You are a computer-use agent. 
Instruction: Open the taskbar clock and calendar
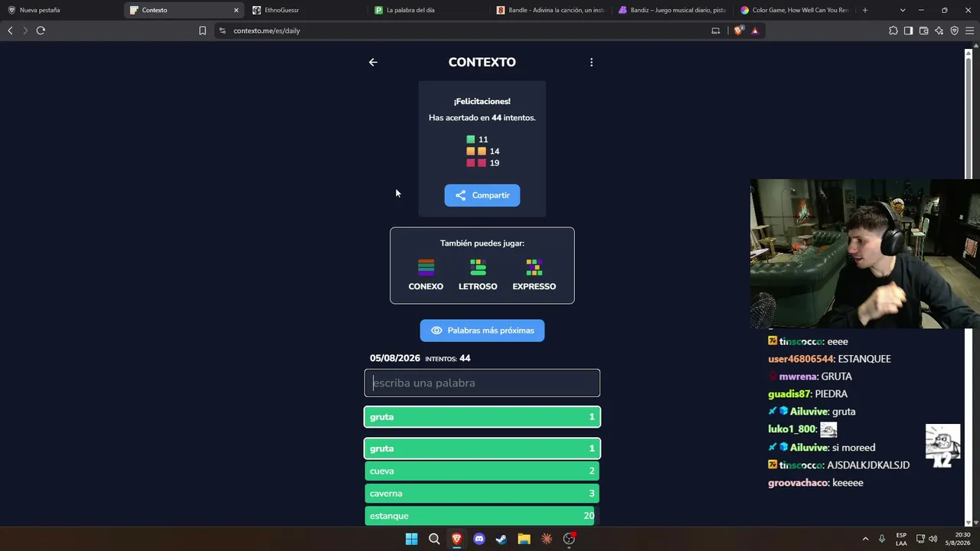tap(957, 539)
